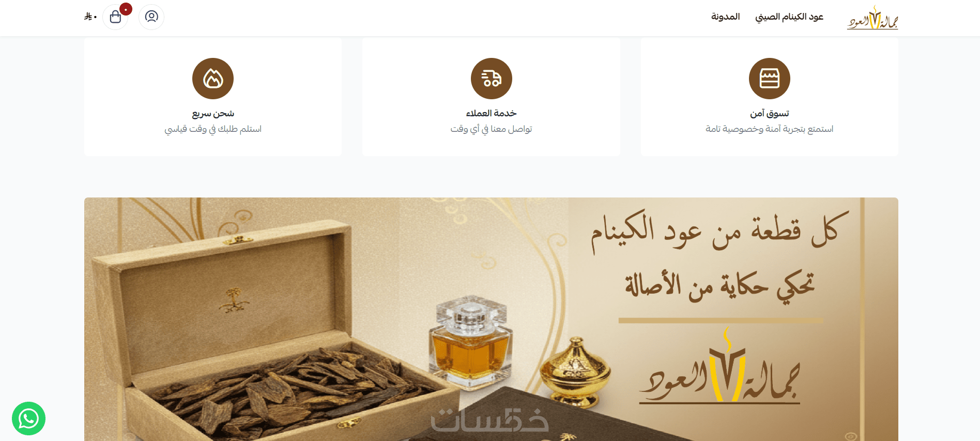Click the text تواصل معنا في أي وقت
Image resolution: width=980 pixels, height=441 pixels.
click(491, 129)
